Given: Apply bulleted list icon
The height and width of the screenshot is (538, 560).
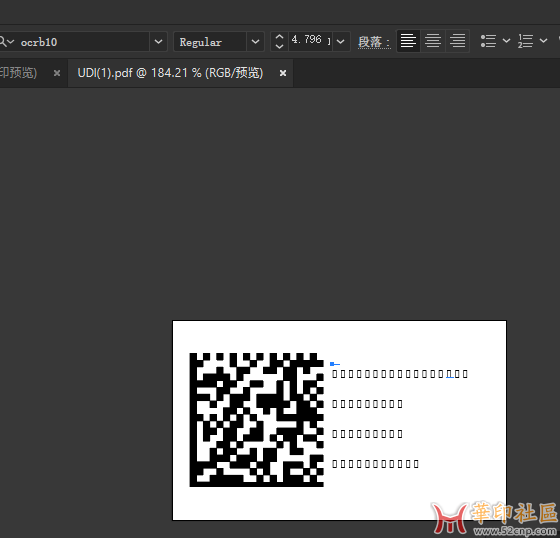Looking at the screenshot, I should click(x=488, y=41).
